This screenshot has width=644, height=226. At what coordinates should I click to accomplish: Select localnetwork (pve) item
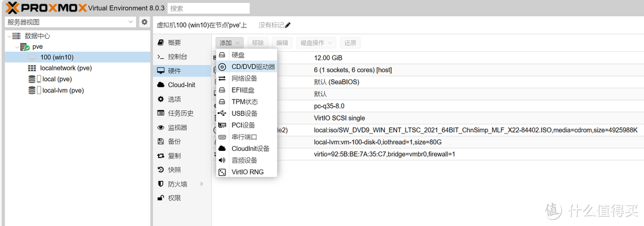66,68
